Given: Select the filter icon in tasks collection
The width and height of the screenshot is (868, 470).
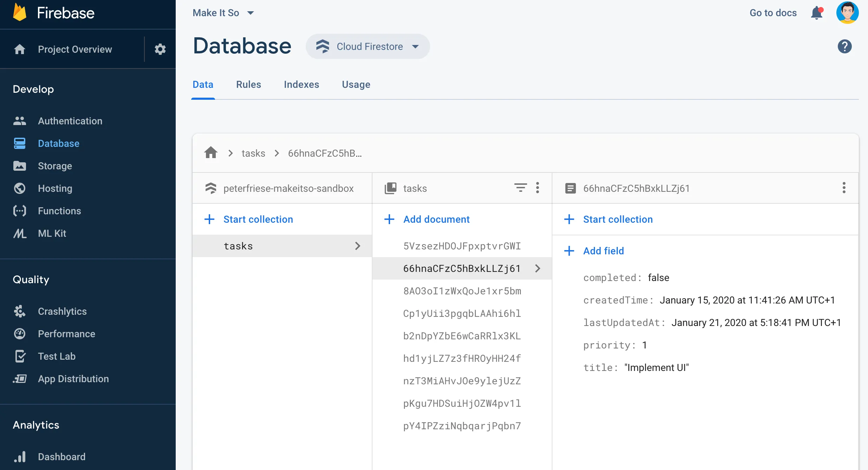Looking at the screenshot, I should click(x=520, y=188).
